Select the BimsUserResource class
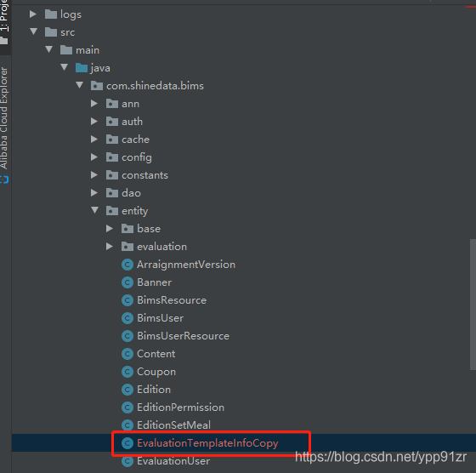Image resolution: width=476 pixels, height=473 pixels. (183, 336)
